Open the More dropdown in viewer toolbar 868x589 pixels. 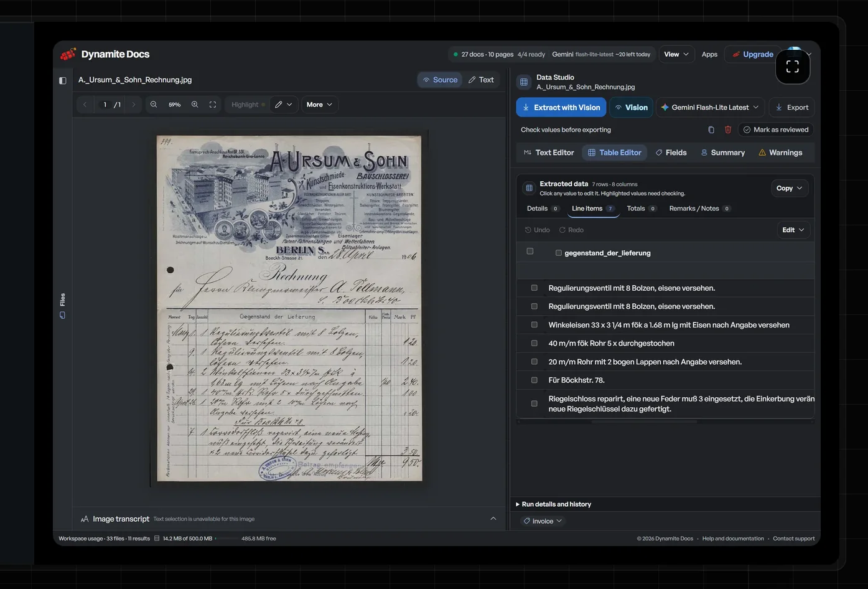coord(319,105)
